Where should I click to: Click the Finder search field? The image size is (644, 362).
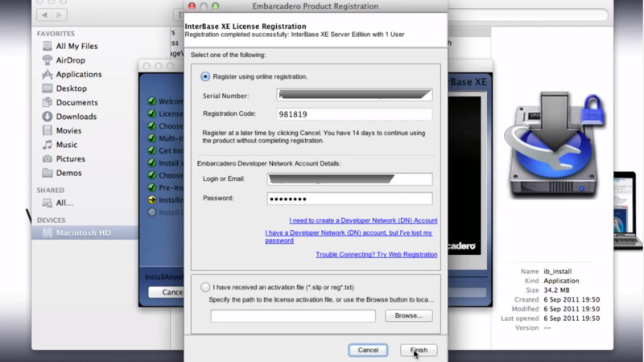point(528,15)
